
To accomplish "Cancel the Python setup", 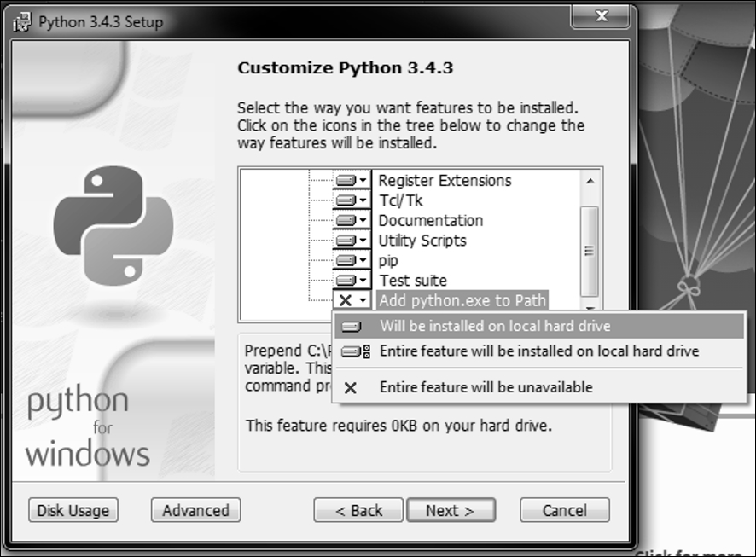I will click(x=564, y=510).
